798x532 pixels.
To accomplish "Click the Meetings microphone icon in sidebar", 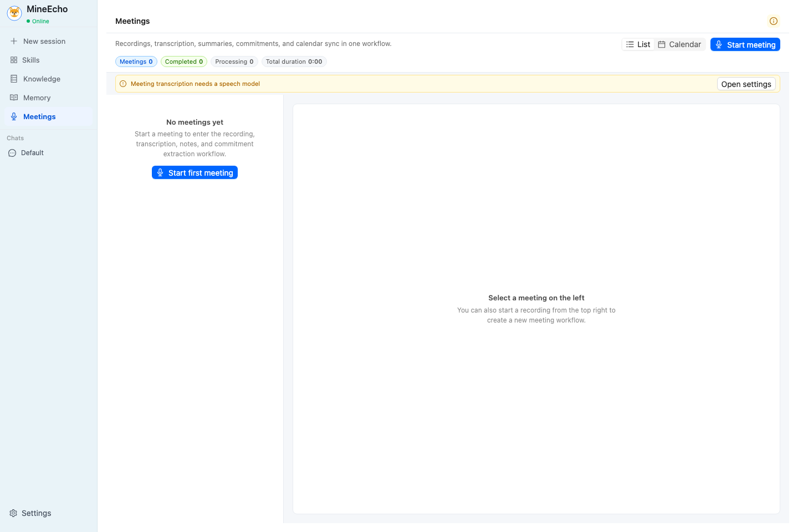I will tap(14, 116).
